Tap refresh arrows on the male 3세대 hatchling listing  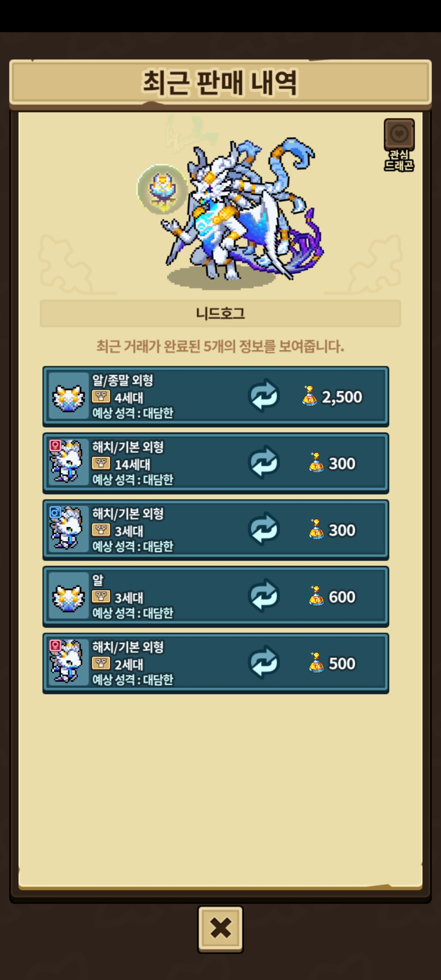(264, 530)
